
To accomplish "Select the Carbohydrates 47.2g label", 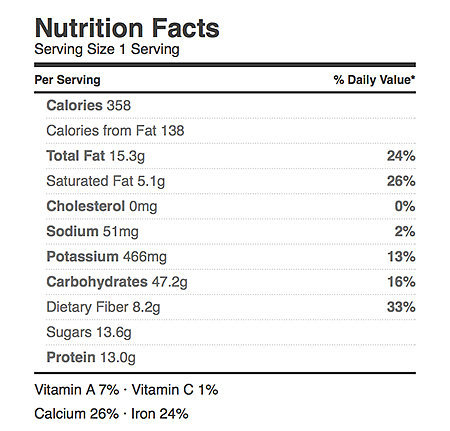I will point(117,282).
